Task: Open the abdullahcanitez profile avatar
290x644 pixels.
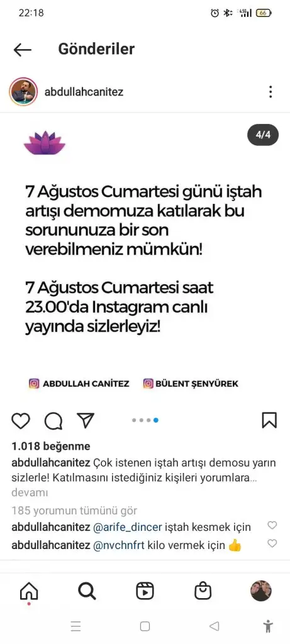Action: point(23,92)
